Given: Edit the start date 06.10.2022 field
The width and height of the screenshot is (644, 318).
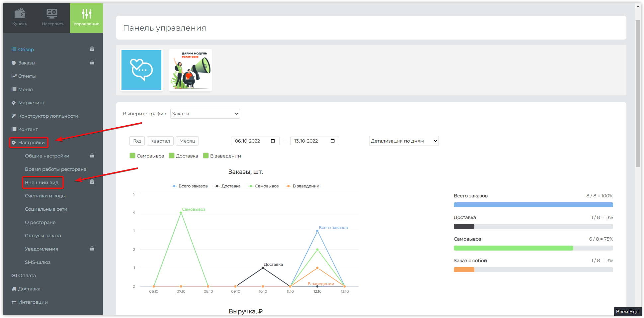Looking at the screenshot, I should pos(255,141).
